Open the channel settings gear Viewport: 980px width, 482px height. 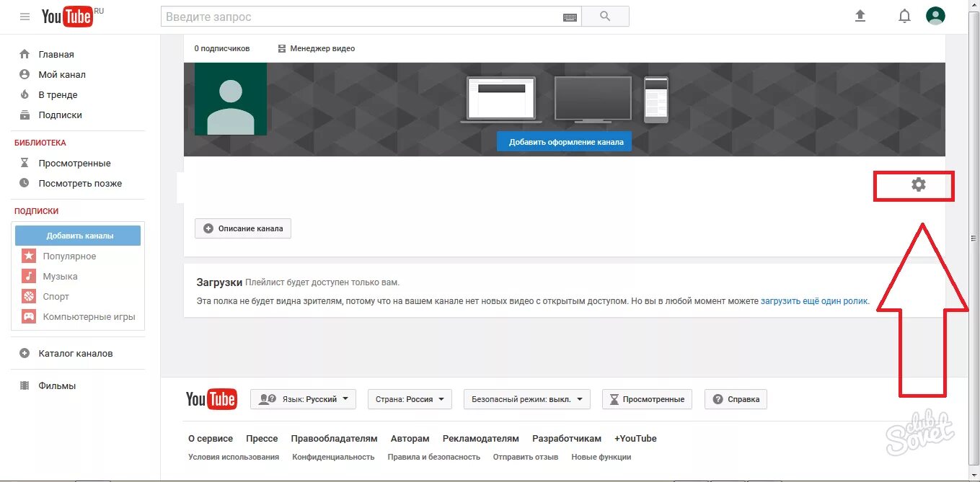pos(917,185)
